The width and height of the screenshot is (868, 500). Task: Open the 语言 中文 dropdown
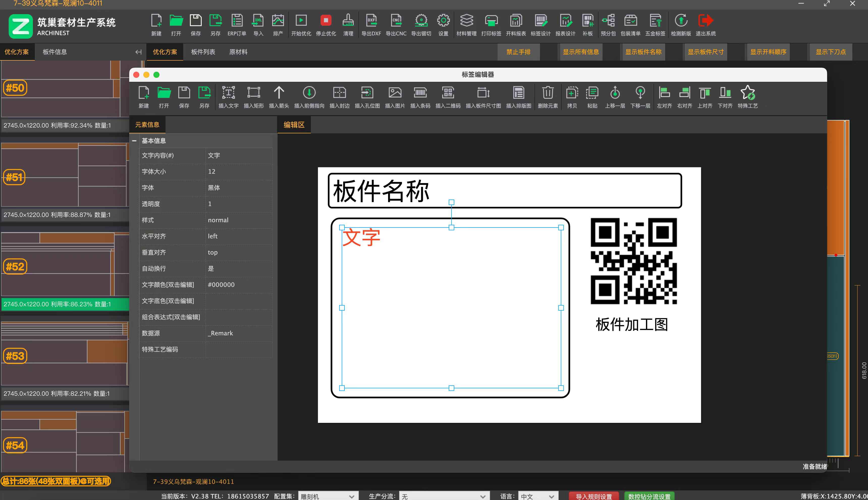point(537,496)
